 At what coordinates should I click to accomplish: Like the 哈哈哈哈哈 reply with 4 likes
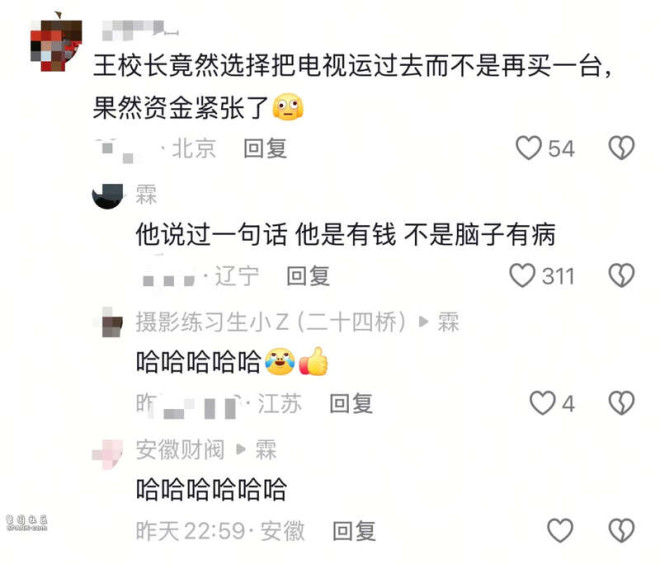pyautogui.click(x=542, y=403)
